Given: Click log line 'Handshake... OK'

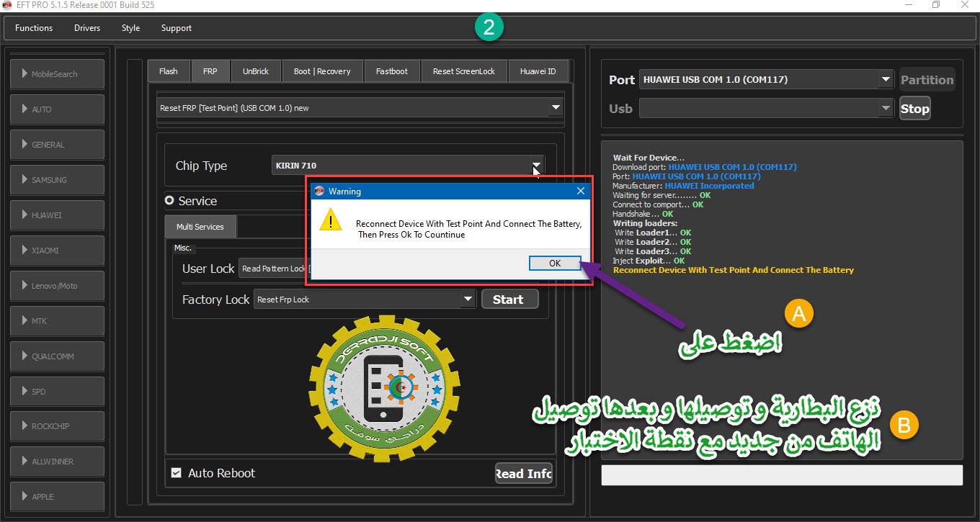Looking at the screenshot, I should (x=643, y=214).
